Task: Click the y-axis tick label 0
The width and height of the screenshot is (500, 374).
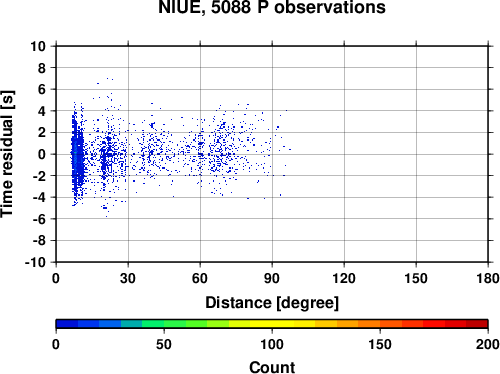Action: (x=42, y=154)
